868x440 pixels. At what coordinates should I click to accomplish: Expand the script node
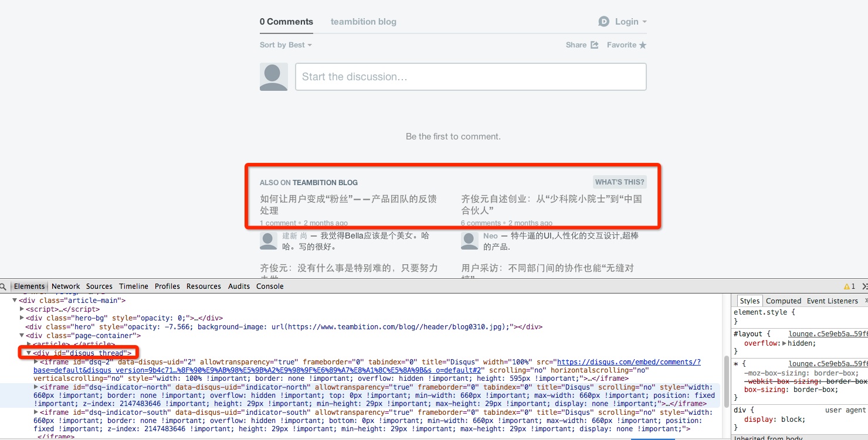[x=22, y=309]
